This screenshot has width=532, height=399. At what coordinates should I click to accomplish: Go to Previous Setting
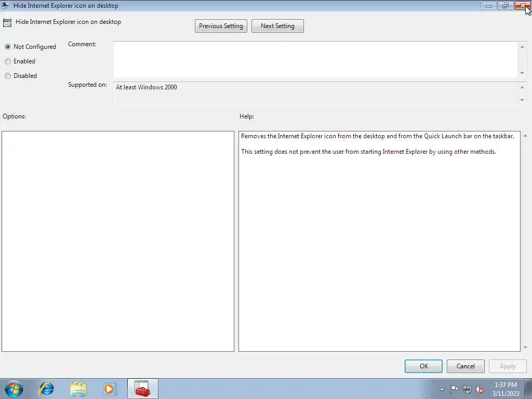(221, 26)
